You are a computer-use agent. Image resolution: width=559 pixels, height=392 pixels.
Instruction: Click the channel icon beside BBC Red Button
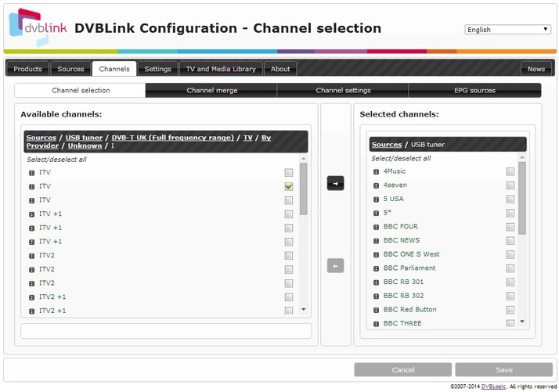click(x=376, y=310)
